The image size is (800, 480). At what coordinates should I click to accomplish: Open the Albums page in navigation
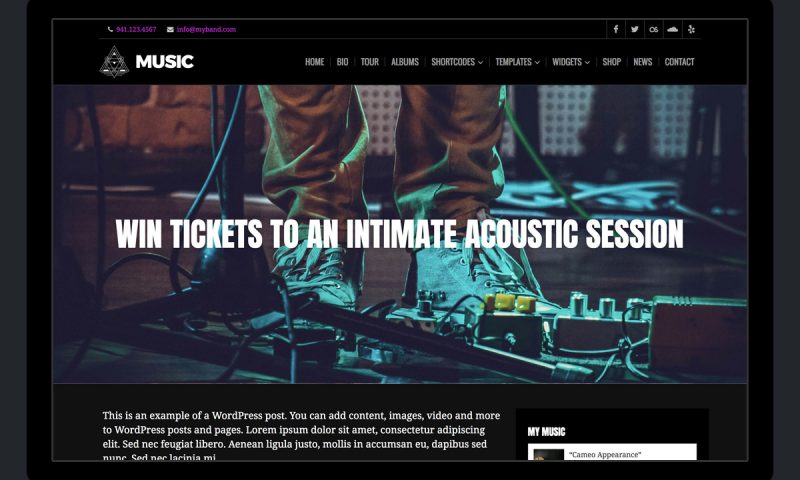point(405,62)
